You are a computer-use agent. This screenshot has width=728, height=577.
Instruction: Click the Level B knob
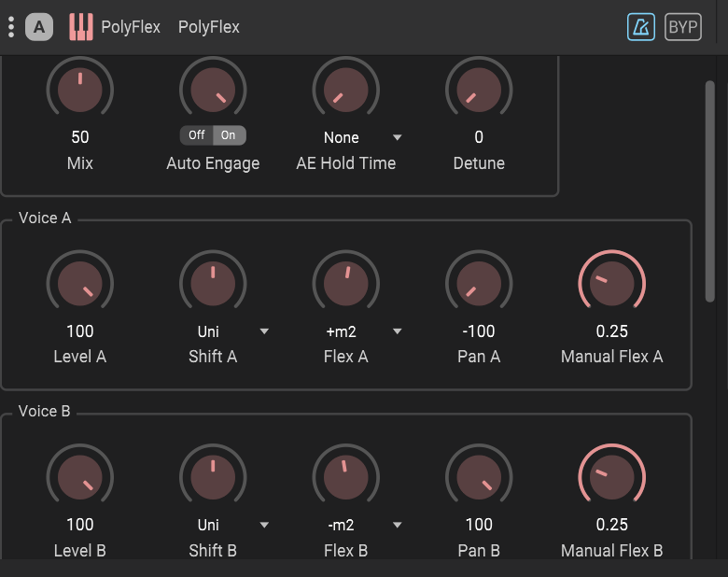(80, 477)
